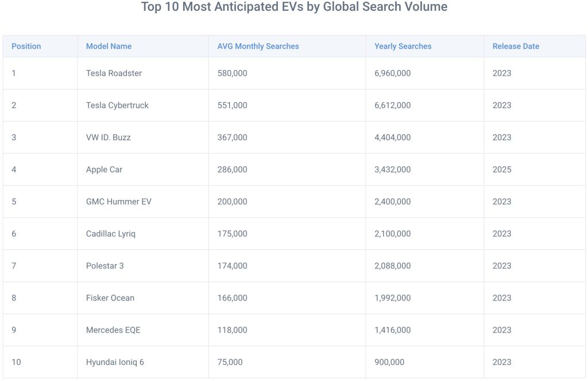Viewport: 588px width, 381px height.
Task: Select the Mercedes EQE cell
Action: point(113,330)
